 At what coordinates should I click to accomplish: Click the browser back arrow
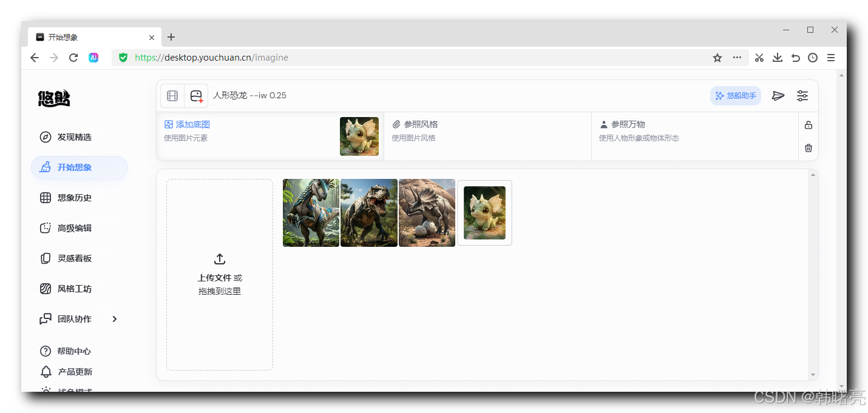coord(35,58)
